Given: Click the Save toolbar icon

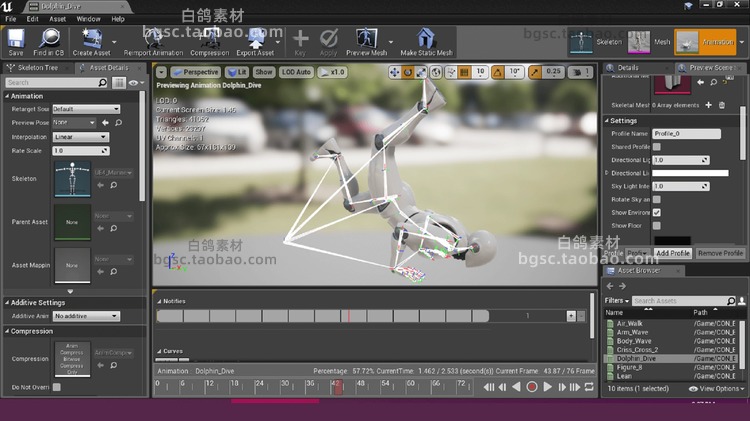Looking at the screenshot, I should click(15, 42).
